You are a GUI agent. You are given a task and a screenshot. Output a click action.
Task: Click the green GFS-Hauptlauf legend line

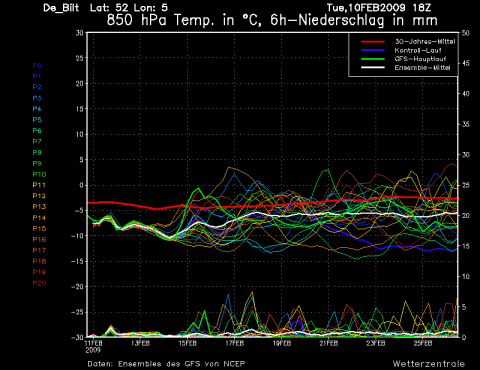pos(373,59)
